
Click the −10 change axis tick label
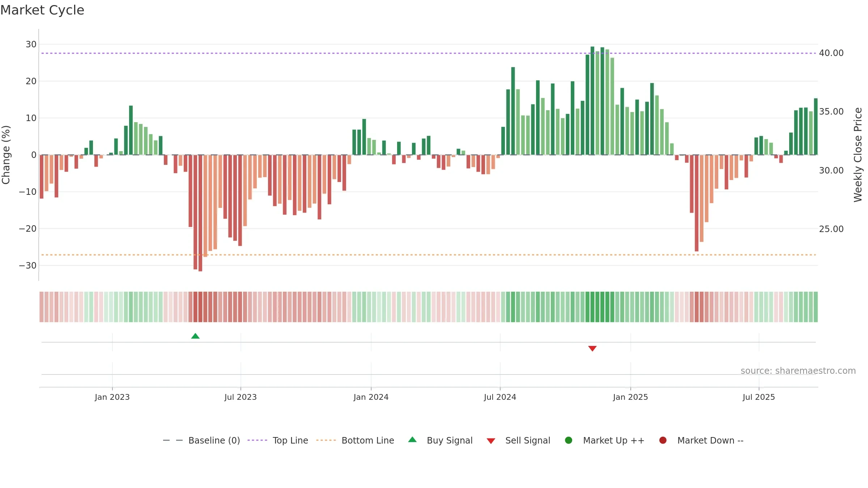coord(28,192)
